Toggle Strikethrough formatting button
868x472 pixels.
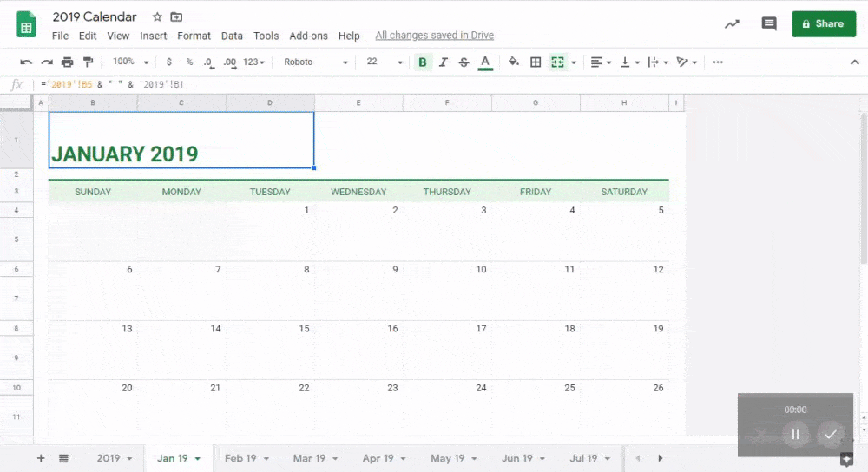coord(464,62)
